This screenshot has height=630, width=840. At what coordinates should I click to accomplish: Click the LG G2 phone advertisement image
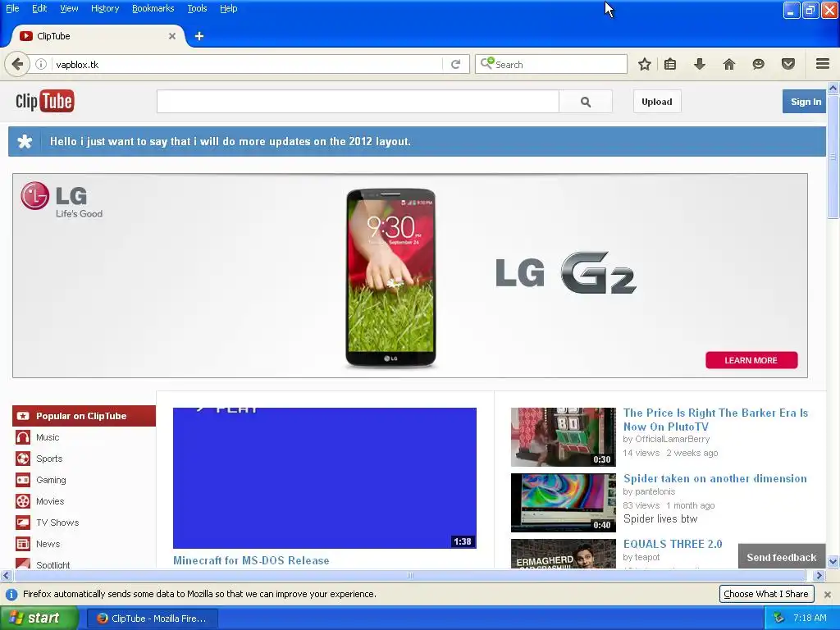click(410, 276)
